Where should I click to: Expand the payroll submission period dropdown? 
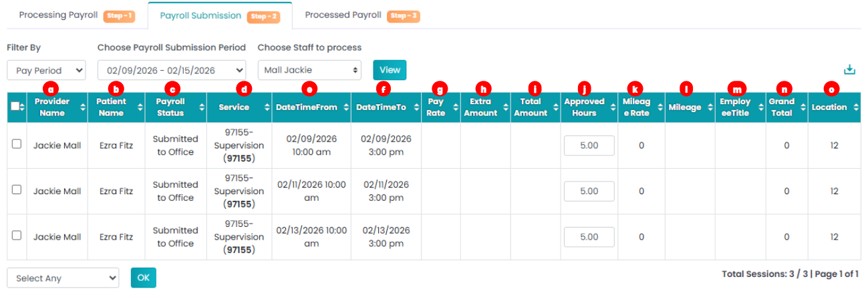[x=171, y=70]
